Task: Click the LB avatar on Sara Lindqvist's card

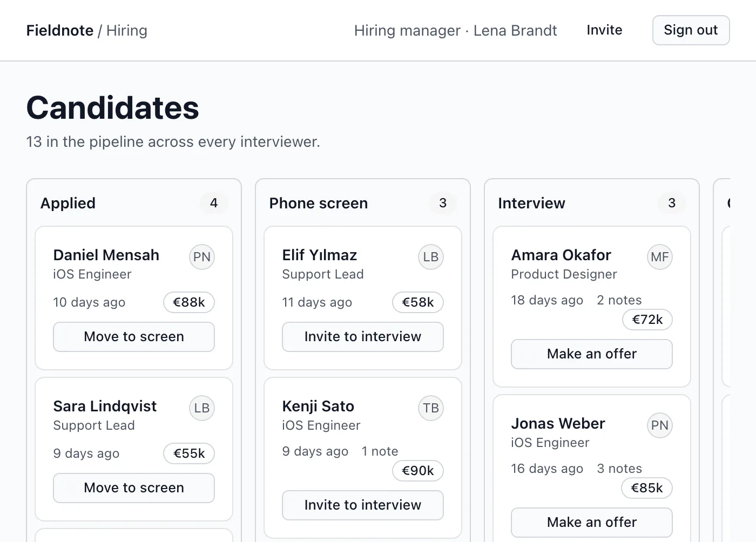Action: coord(202,408)
